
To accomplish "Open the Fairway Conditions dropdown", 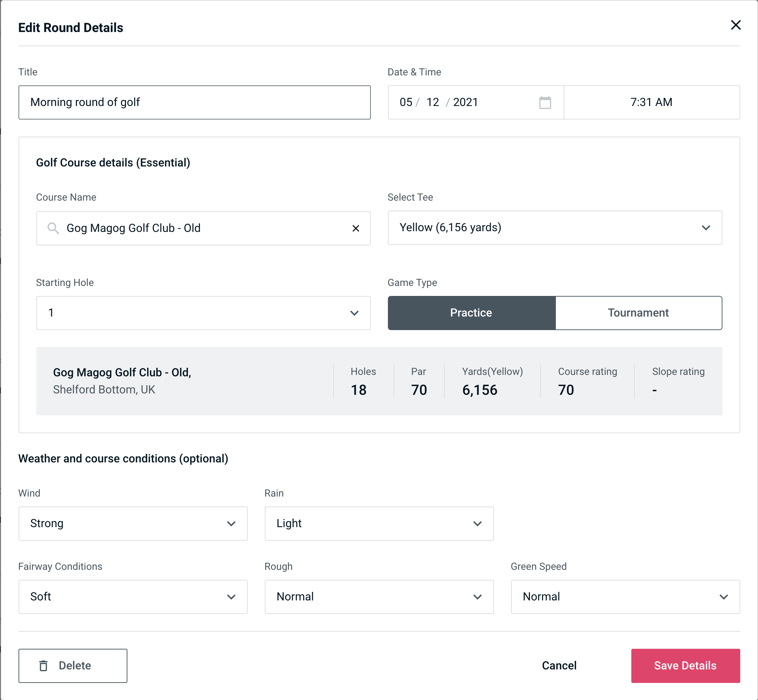I will [x=133, y=596].
